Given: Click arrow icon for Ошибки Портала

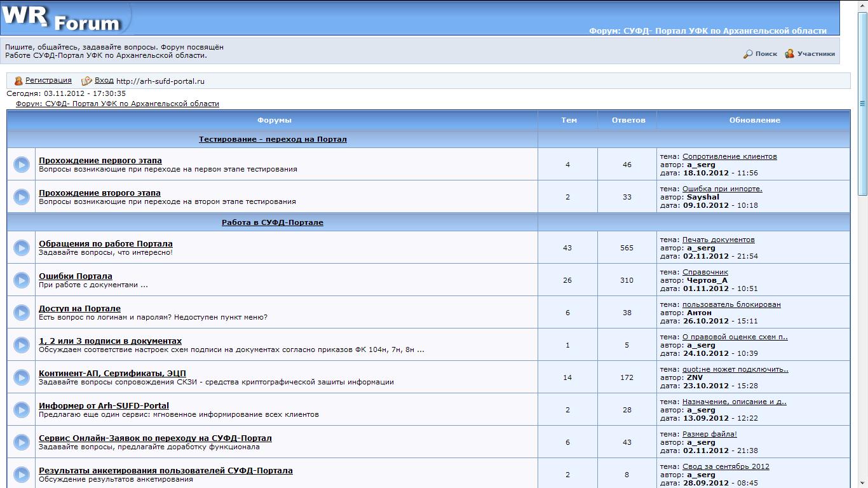Looking at the screenshot, I should (x=21, y=280).
